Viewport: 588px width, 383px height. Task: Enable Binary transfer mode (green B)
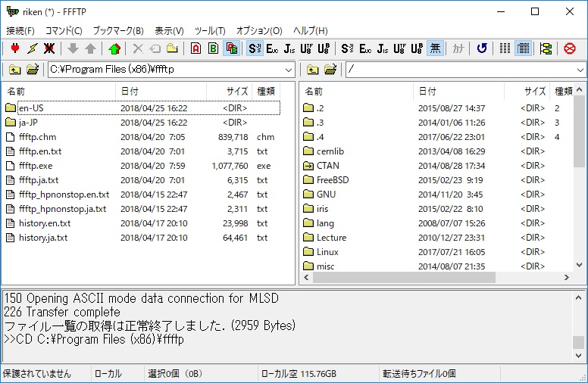(214, 48)
